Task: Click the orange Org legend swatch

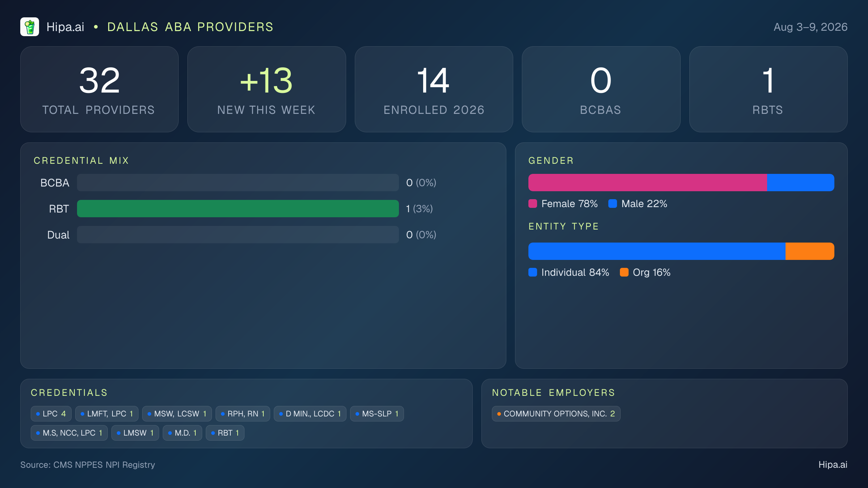Action: tap(624, 272)
